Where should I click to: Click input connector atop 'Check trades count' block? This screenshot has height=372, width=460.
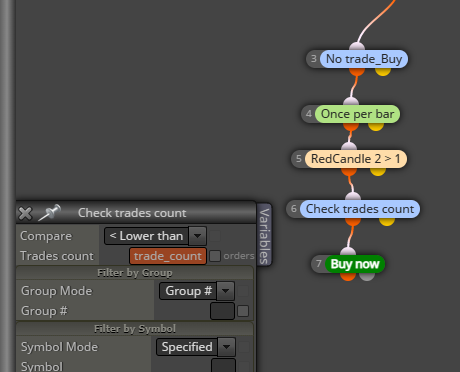click(x=353, y=196)
